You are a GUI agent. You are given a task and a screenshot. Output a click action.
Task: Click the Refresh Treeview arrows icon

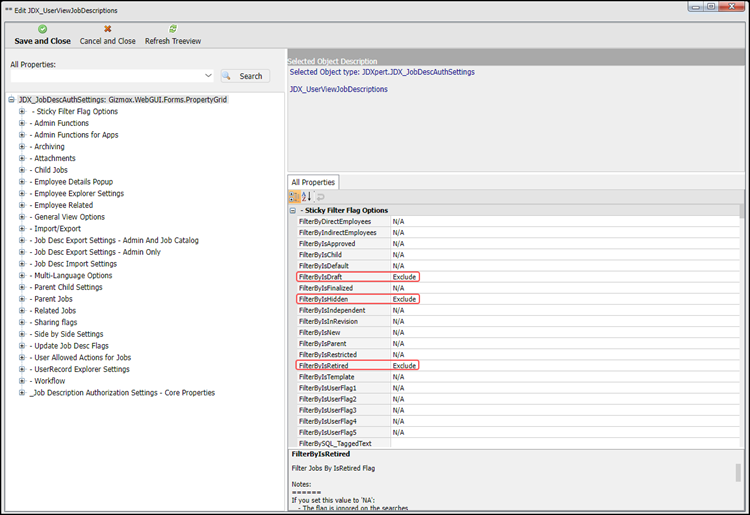[x=173, y=29]
